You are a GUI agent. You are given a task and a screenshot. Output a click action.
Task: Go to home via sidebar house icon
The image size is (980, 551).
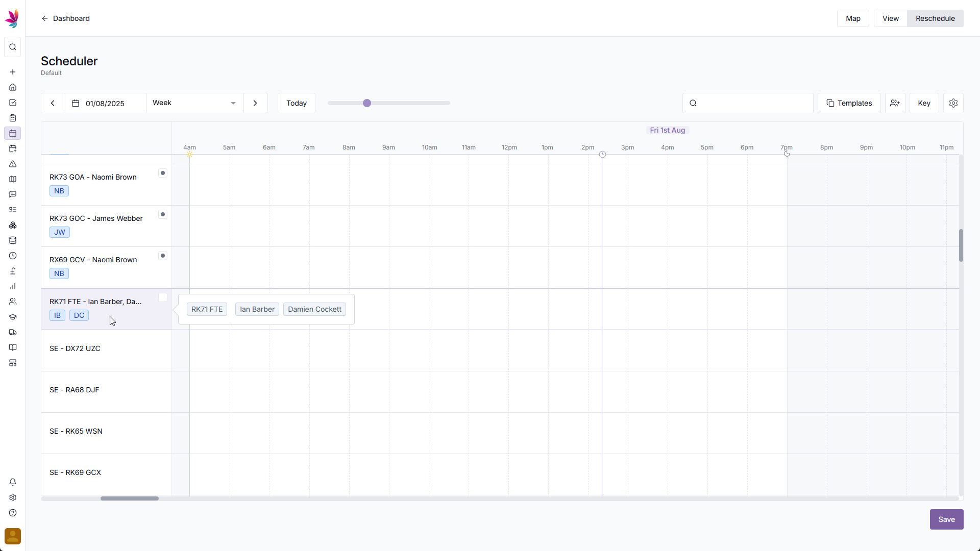[13, 87]
